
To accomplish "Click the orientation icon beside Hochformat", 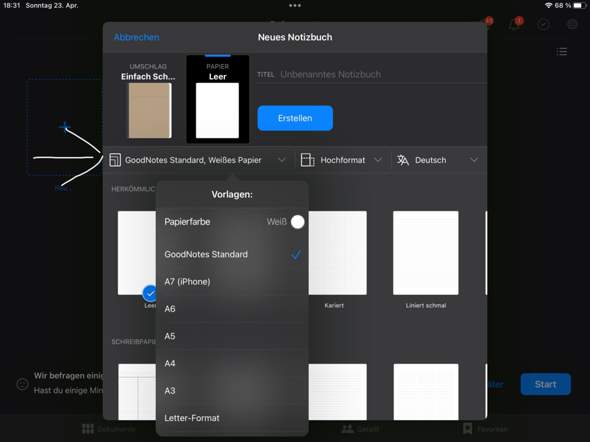I will coord(307,160).
